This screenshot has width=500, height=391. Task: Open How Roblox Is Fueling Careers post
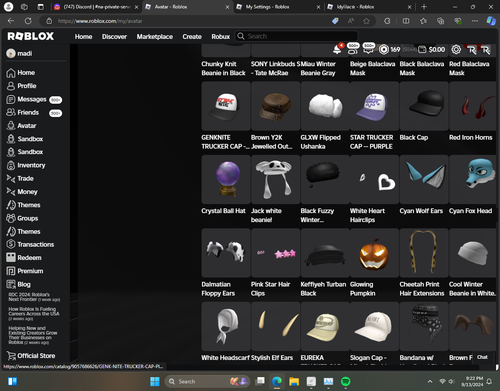tap(34, 314)
